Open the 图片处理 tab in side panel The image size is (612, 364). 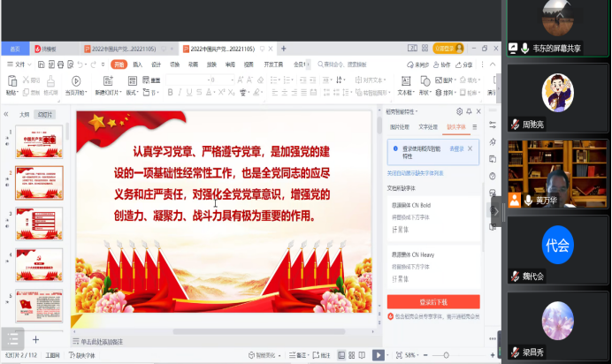click(x=400, y=127)
